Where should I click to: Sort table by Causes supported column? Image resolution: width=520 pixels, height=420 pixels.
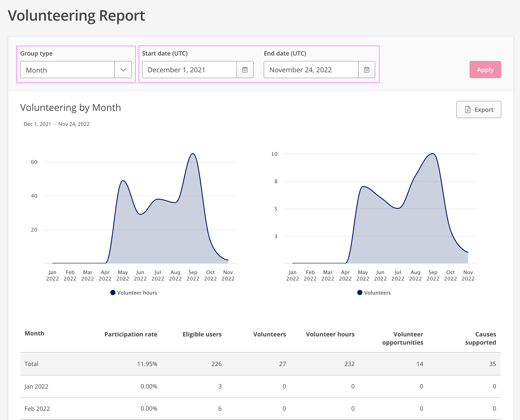click(x=481, y=338)
